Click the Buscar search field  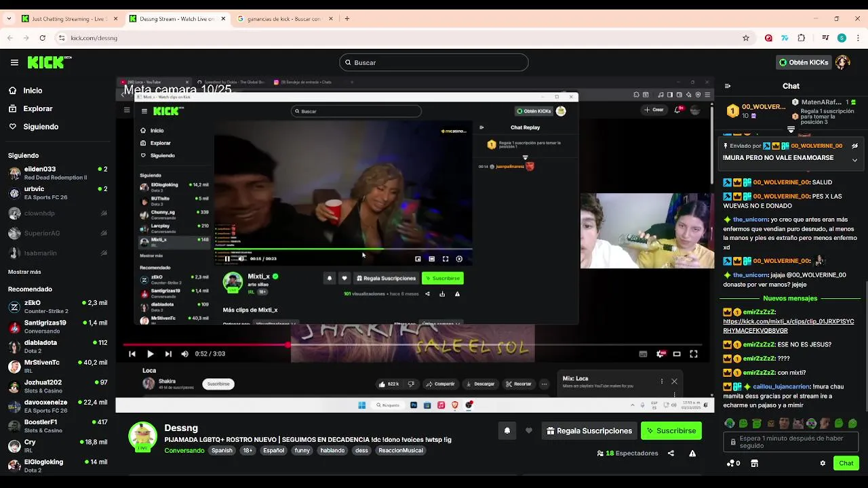(434, 62)
